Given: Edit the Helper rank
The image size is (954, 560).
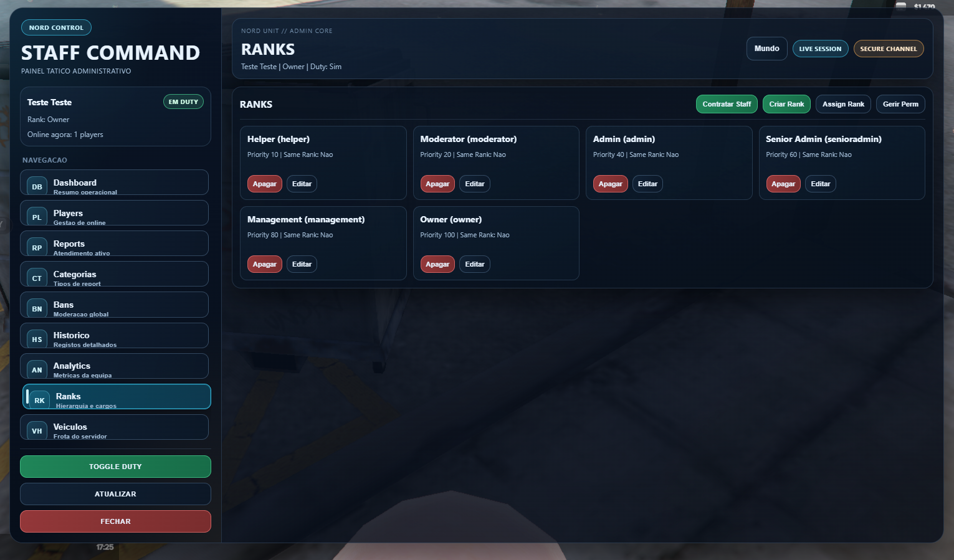Looking at the screenshot, I should pos(302,184).
